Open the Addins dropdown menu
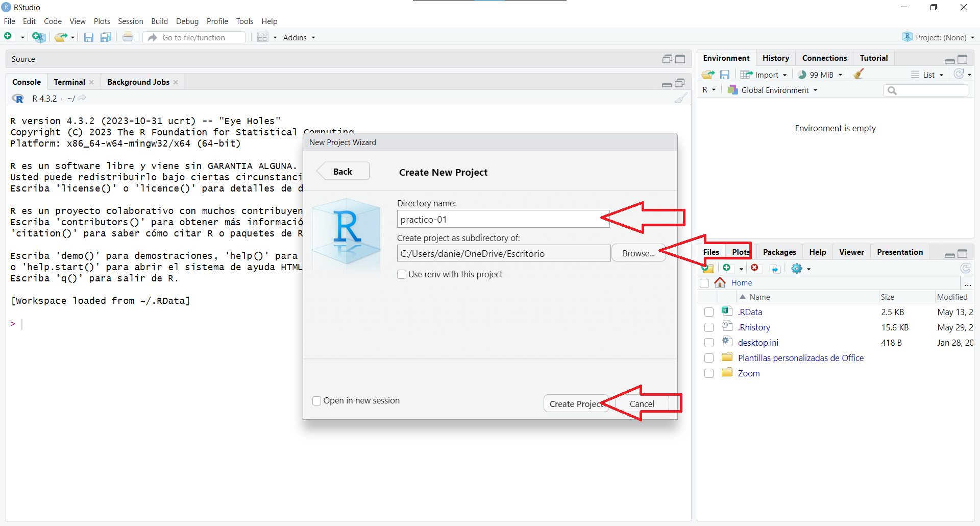 click(299, 38)
